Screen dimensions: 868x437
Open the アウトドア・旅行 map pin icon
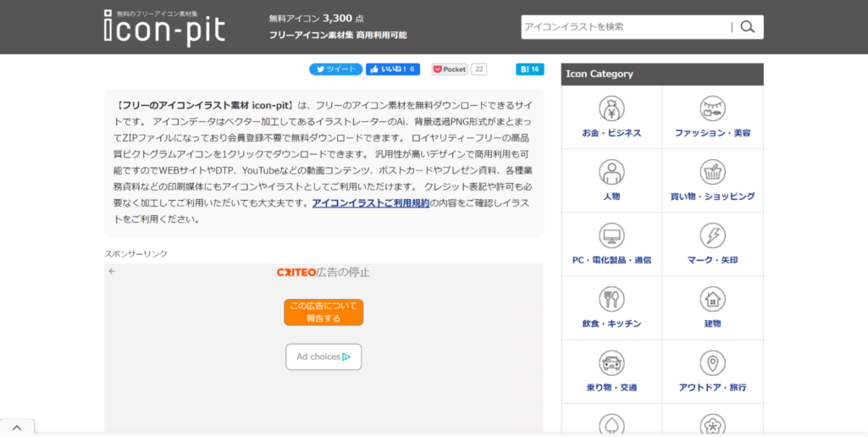[712, 362]
